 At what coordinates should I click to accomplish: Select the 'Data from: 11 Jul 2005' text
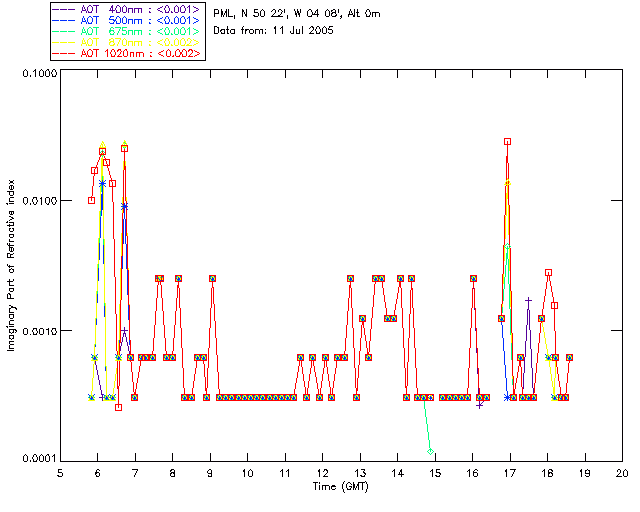(x=273, y=31)
